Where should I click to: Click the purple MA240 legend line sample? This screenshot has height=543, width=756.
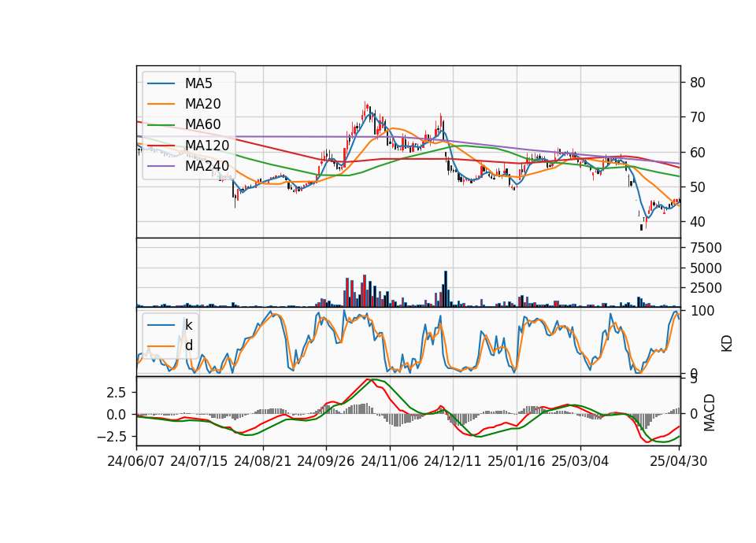pyautogui.click(x=161, y=166)
